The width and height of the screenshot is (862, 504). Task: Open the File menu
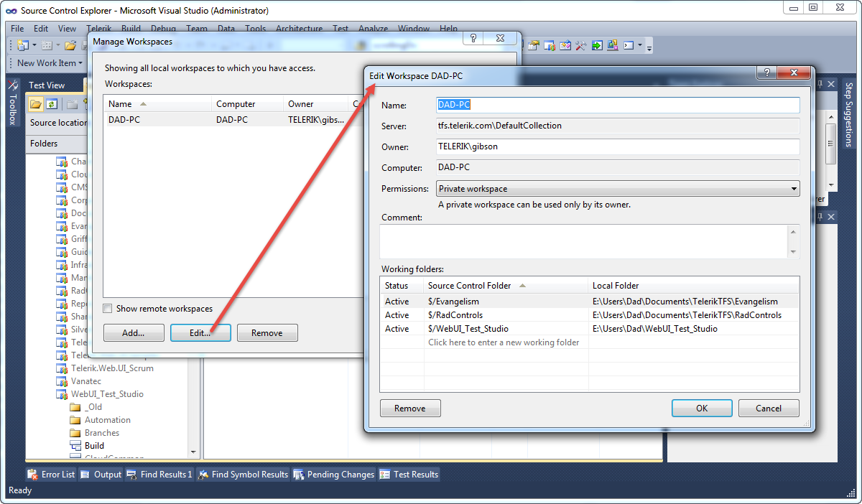tap(17, 29)
